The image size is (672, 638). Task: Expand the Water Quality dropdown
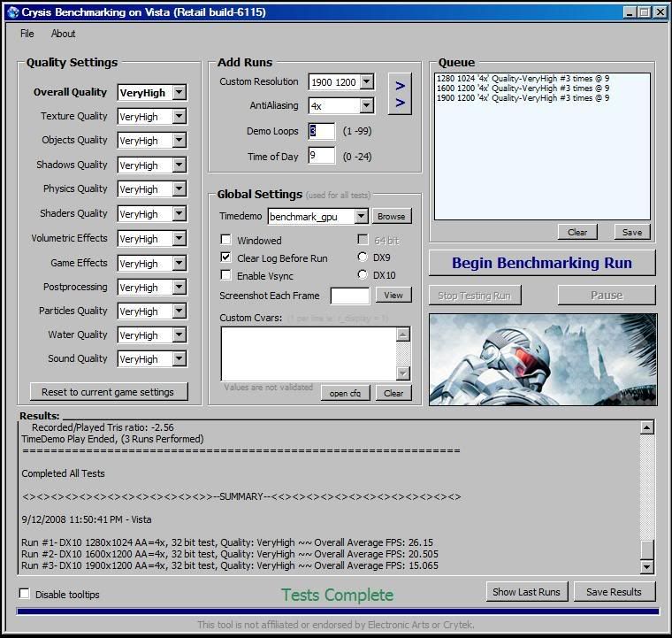[x=179, y=335]
